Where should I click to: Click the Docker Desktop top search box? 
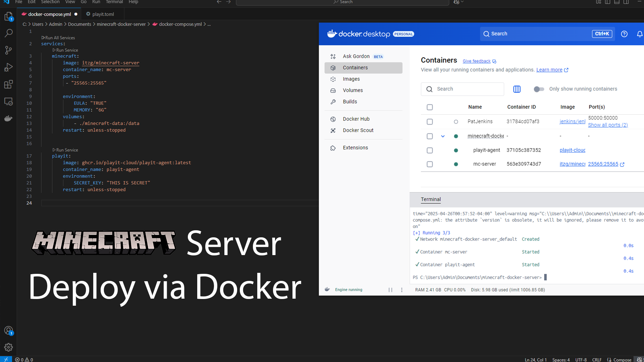point(547,34)
